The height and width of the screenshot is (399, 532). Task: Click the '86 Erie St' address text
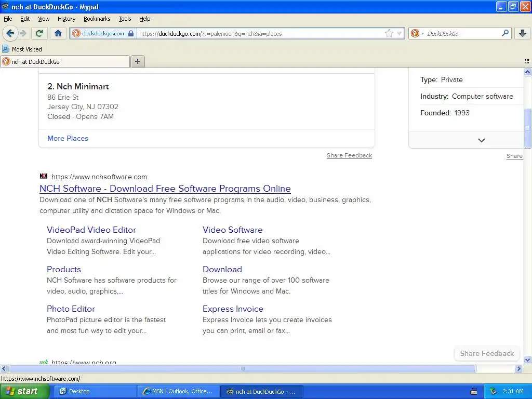tap(63, 97)
